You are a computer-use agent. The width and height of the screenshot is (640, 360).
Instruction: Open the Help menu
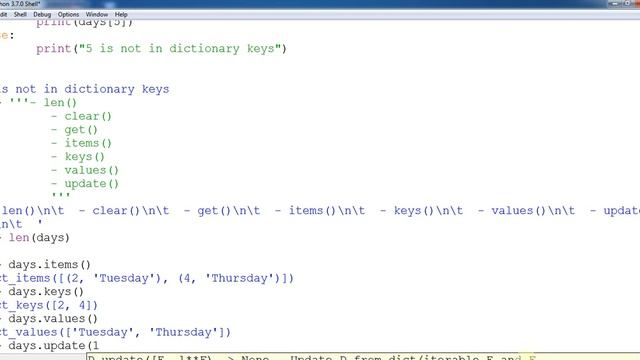pos(121,14)
